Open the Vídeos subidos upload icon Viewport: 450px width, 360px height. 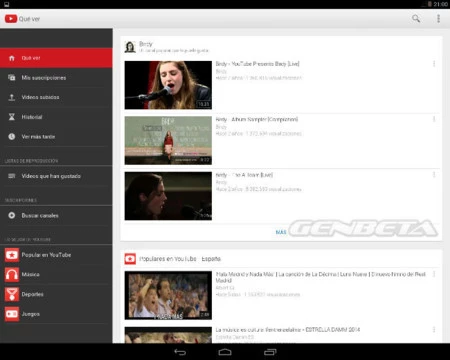12,97
